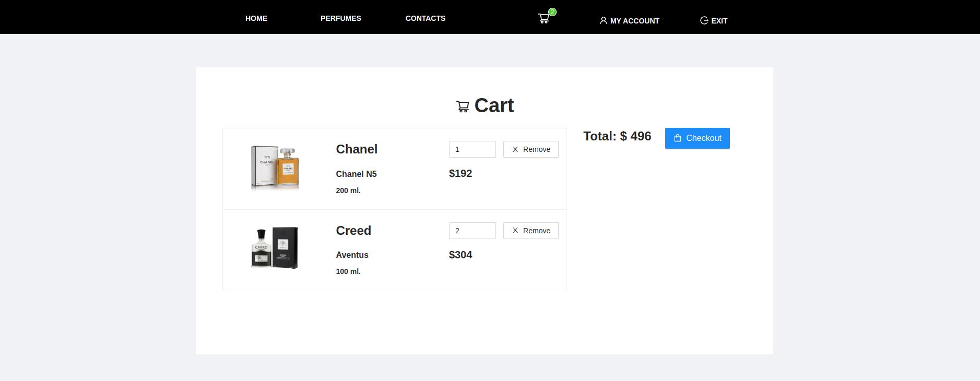Image resolution: width=980 pixels, height=381 pixels.
Task: Click the bag icon on Checkout button
Action: coord(678,138)
